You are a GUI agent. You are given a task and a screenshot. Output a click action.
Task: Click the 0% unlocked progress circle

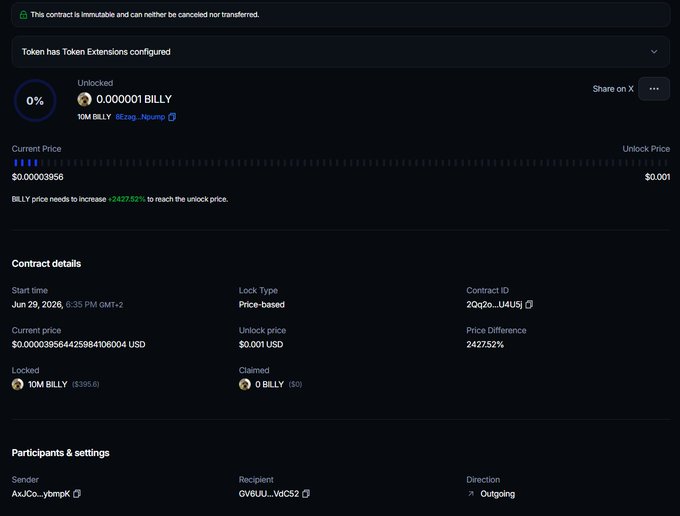click(35, 101)
